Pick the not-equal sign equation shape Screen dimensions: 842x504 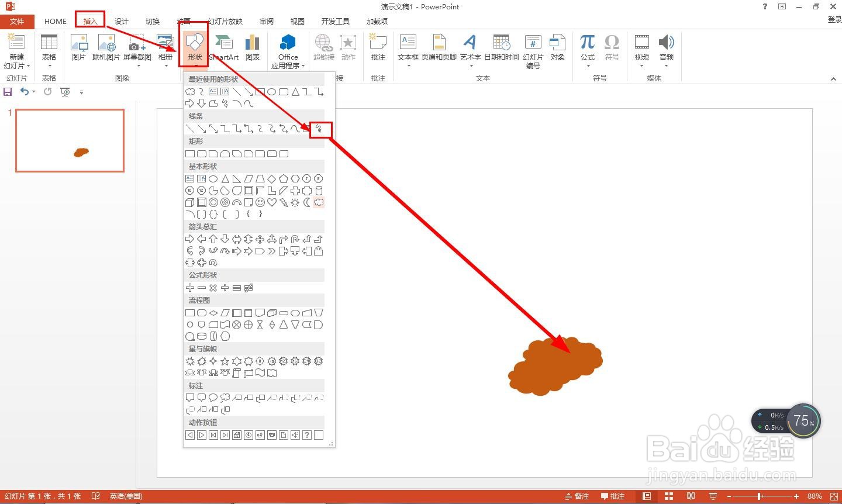[249, 288]
